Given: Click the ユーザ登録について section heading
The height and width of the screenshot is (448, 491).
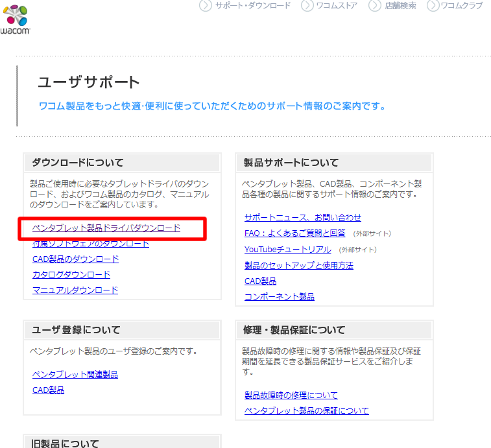Looking at the screenshot, I should (x=77, y=329).
